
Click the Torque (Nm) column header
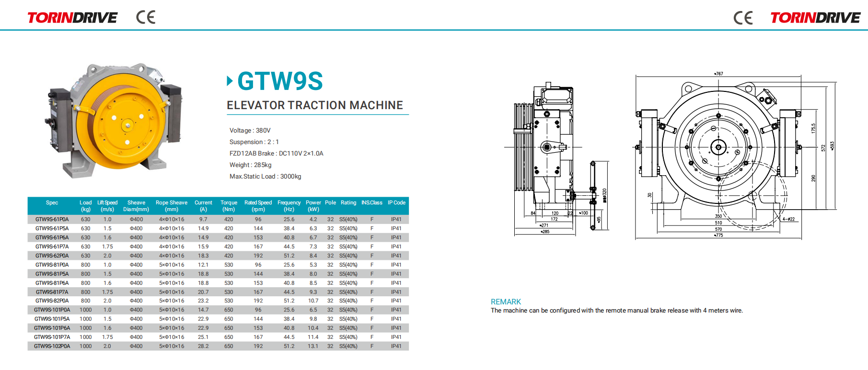[x=229, y=206]
